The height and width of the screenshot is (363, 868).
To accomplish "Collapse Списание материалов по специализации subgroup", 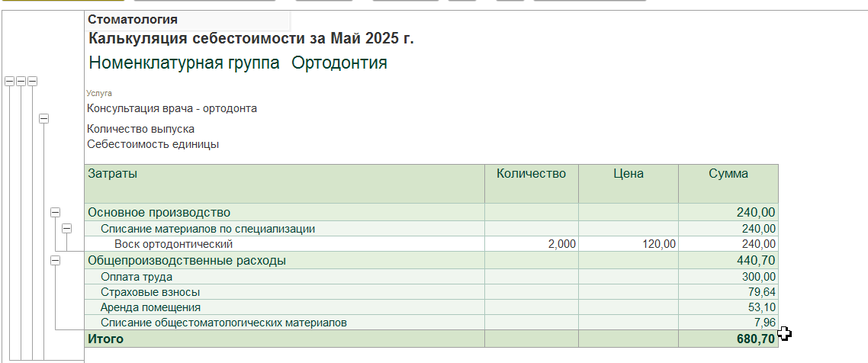I will coord(66,228).
